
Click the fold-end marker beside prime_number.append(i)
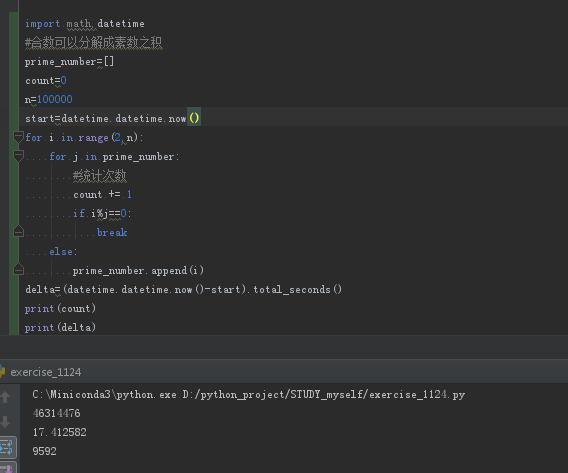[x=18, y=270]
